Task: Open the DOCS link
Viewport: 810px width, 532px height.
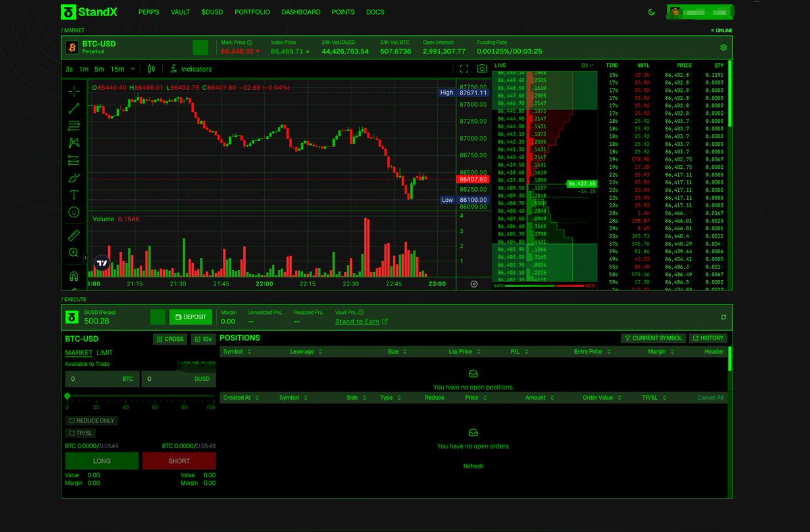Action: click(375, 12)
